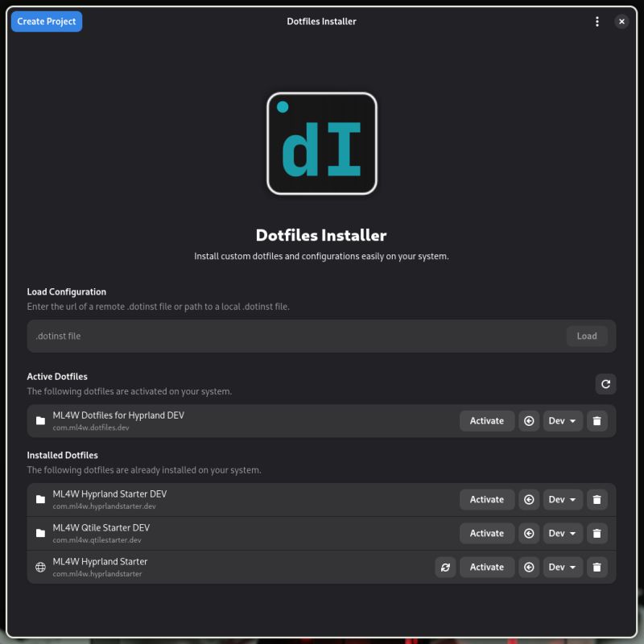Refresh the Active Dotfiles list
Image resolution: width=644 pixels, height=644 pixels.
click(x=605, y=384)
